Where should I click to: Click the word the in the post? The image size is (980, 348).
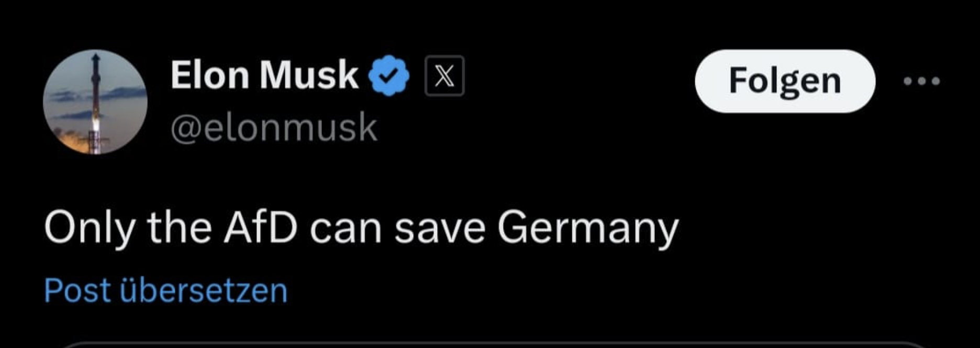point(179,228)
